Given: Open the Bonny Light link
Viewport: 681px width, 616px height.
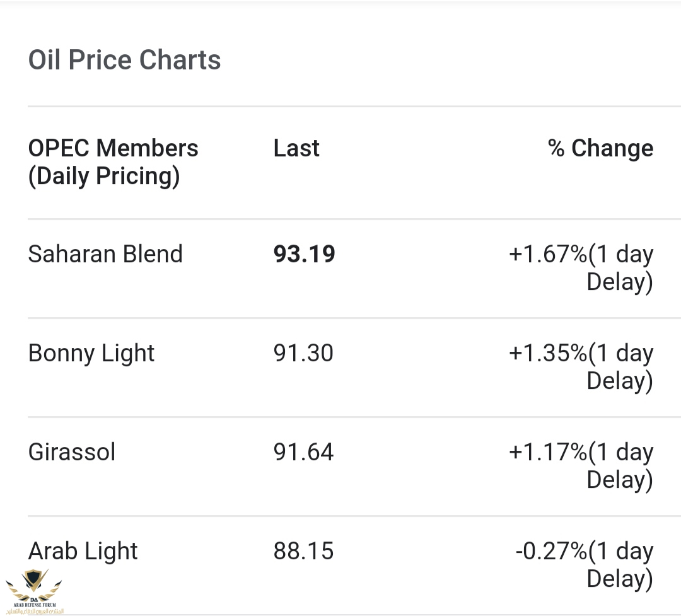Looking at the screenshot, I should (x=91, y=353).
